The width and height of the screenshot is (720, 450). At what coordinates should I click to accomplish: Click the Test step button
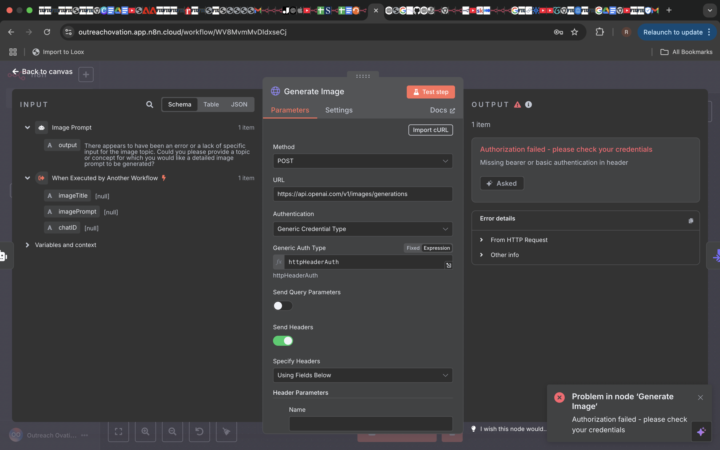pyautogui.click(x=430, y=92)
